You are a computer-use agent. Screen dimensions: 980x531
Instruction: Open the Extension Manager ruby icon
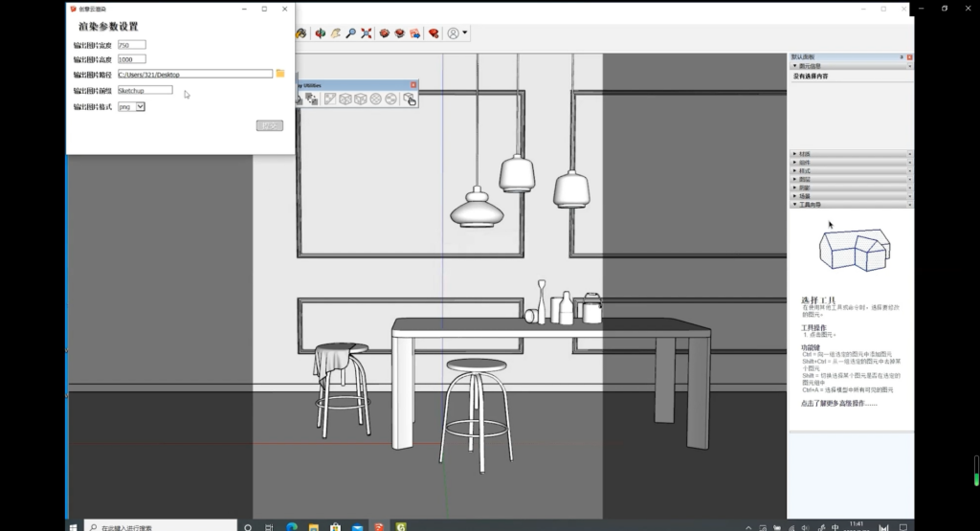pyautogui.click(x=434, y=33)
